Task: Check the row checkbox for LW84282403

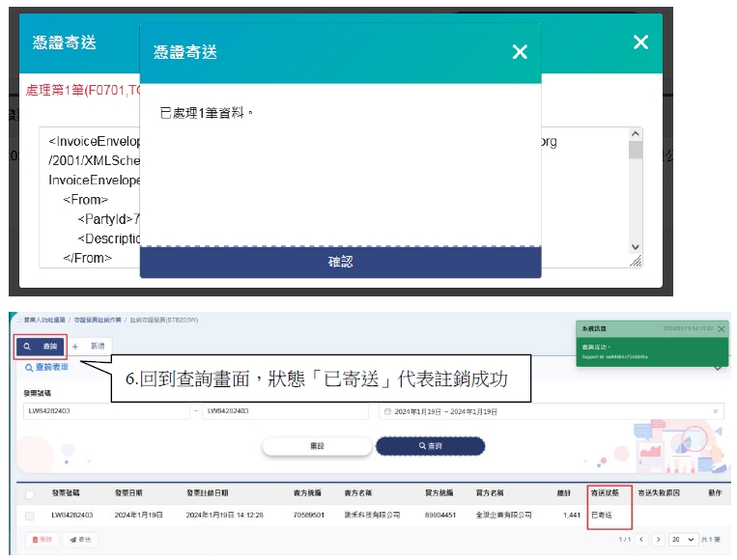Action: pyautogui.click(x=29, y=516)
